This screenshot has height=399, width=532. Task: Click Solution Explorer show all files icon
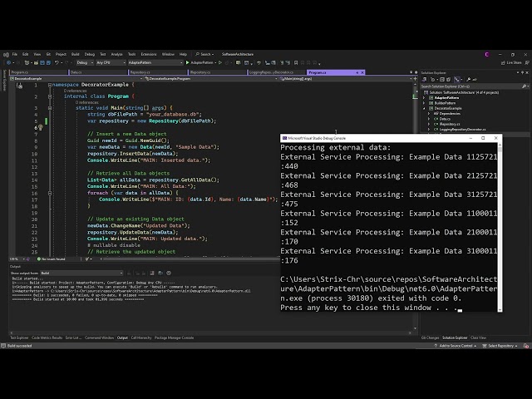click(x=448, y=80)
